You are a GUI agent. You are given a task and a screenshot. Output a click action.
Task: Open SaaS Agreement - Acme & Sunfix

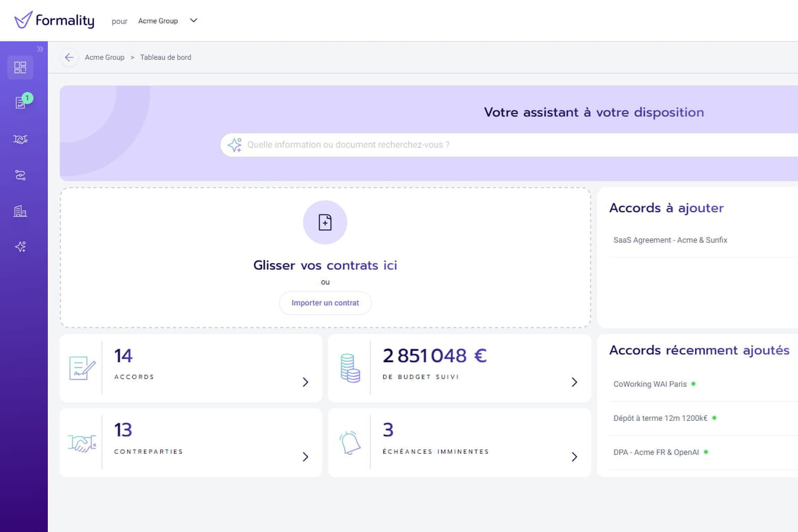click(x=670, y=240)
